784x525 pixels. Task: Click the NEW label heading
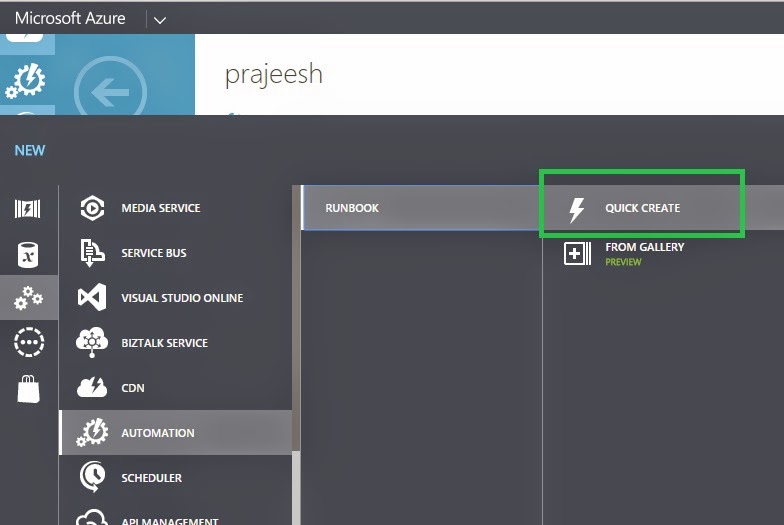pos(30,150)
